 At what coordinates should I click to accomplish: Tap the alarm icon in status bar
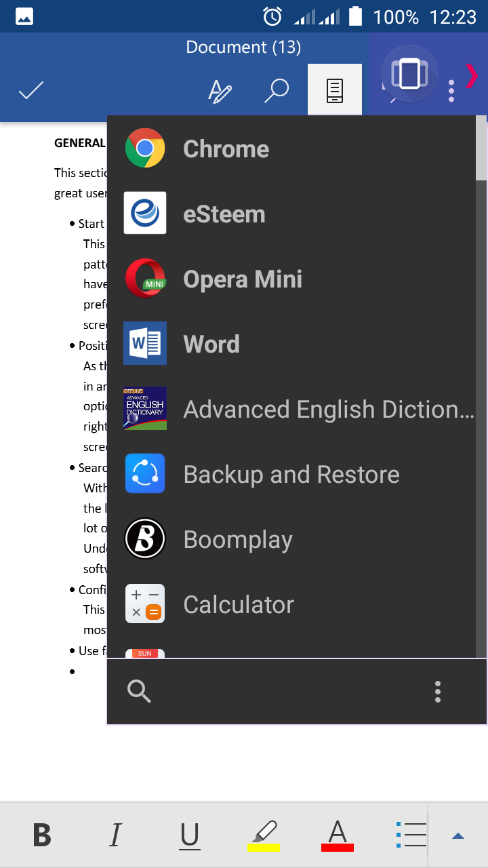tap(272, 16)
